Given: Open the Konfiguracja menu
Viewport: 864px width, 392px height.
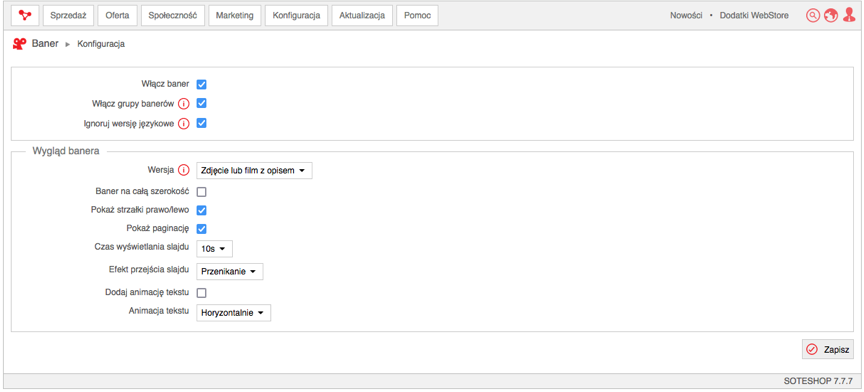Looking at the screenshot, I should coord(296,15).
